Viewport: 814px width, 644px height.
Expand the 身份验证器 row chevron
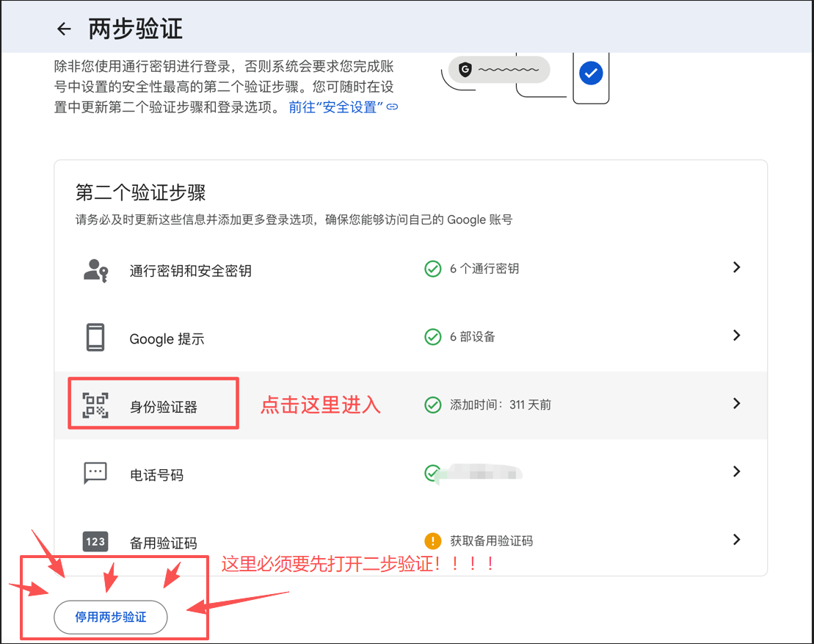pos(737,404)
